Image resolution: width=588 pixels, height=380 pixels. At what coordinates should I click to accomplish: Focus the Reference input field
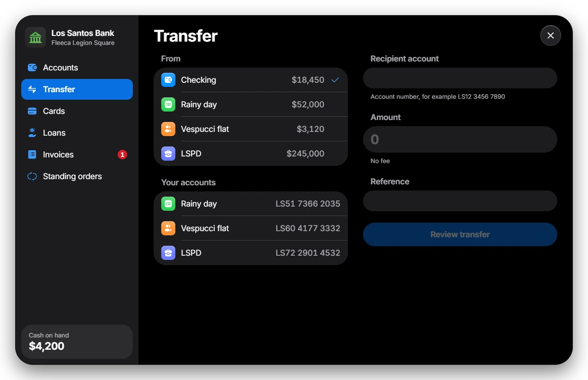tap(460, 201)
